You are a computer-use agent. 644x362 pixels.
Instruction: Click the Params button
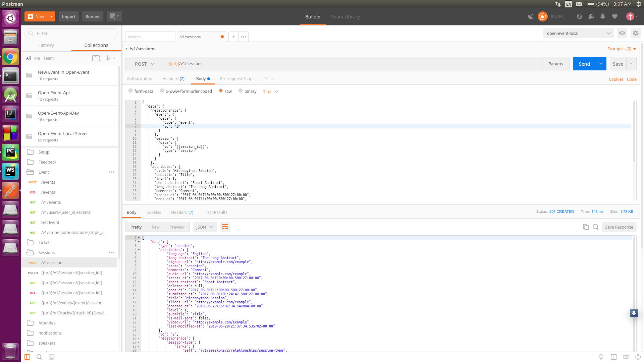(556, 64)
